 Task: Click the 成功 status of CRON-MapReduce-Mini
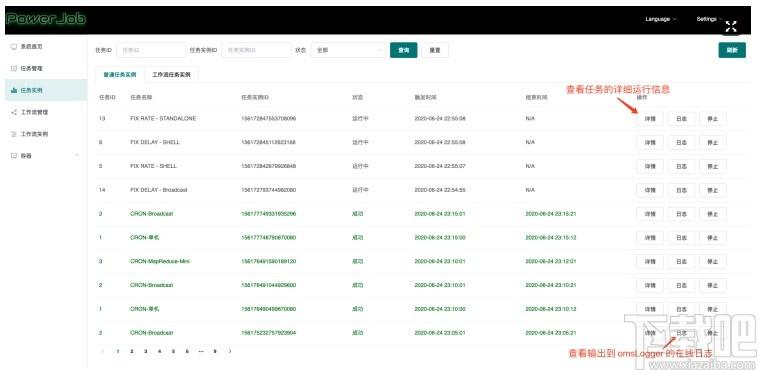tap(357, 261)
